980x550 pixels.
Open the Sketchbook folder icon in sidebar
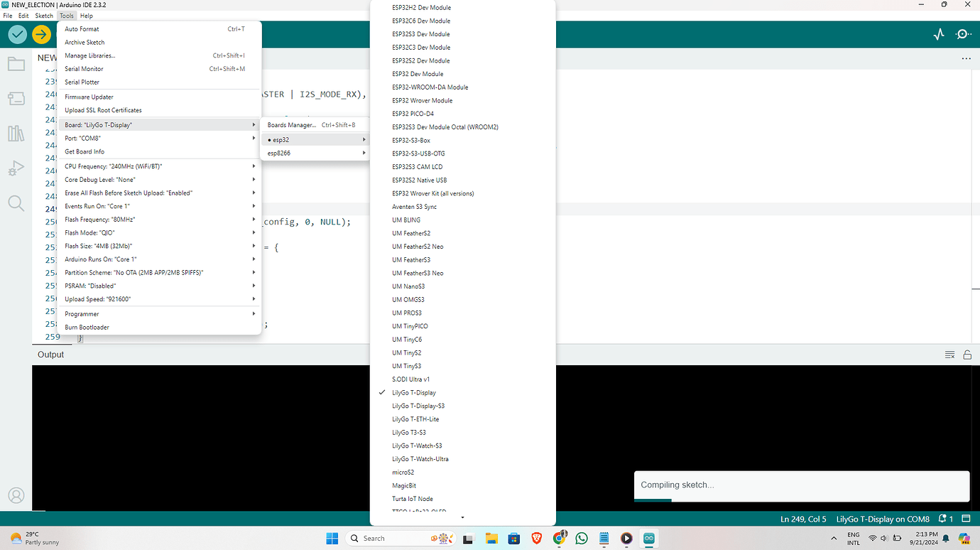pos(16,63)
